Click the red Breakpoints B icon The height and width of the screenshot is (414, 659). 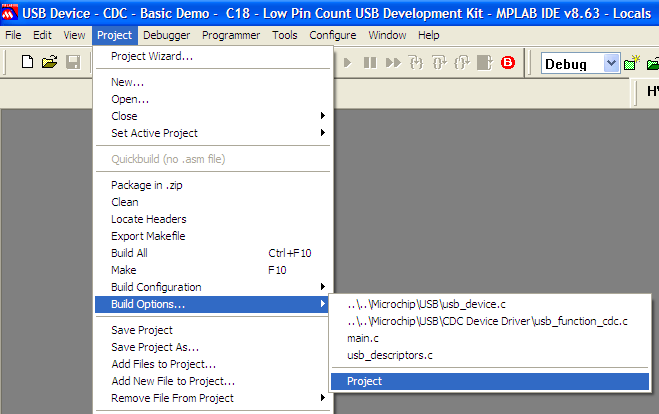pyautogui.click(x=508, y=63)
